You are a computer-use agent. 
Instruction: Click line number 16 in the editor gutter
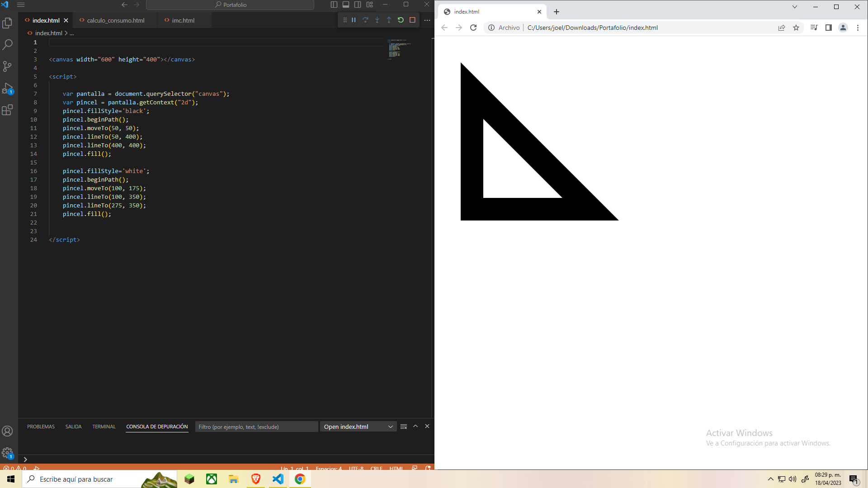point(33,171)
